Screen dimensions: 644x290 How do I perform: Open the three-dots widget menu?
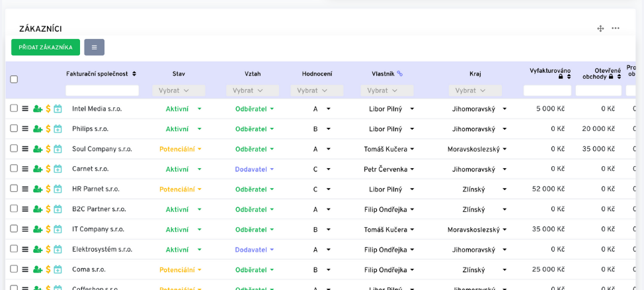point(616,28)
